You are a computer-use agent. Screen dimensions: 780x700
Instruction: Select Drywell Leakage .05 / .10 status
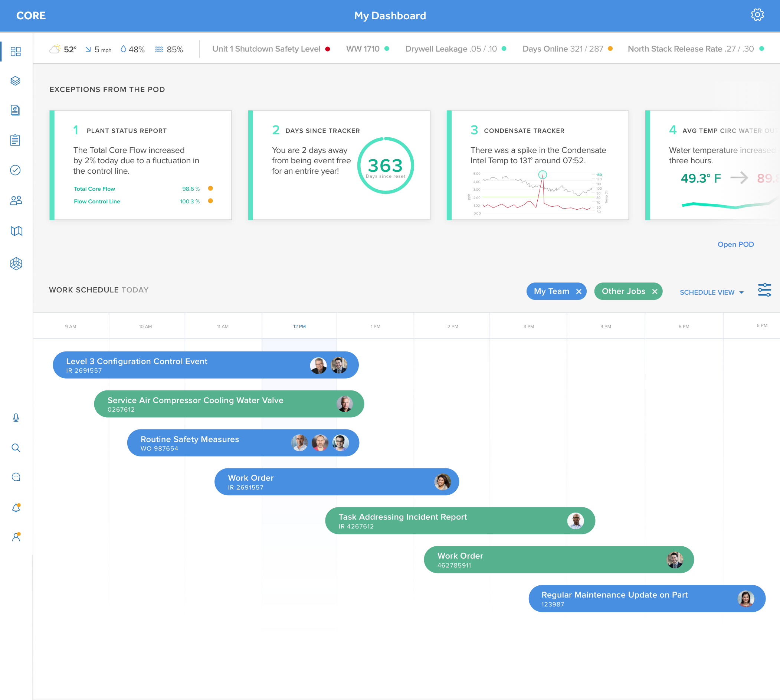pyautogui.click(x=455, y=49)
